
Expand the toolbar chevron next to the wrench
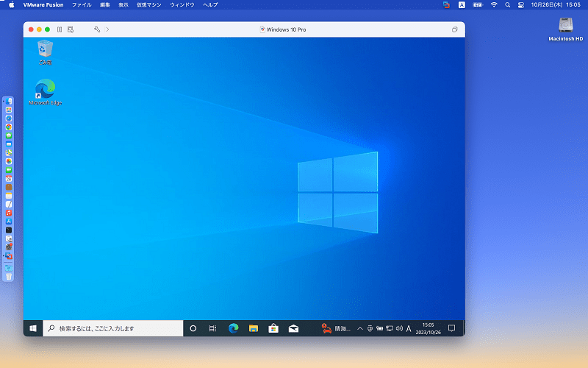107,29
